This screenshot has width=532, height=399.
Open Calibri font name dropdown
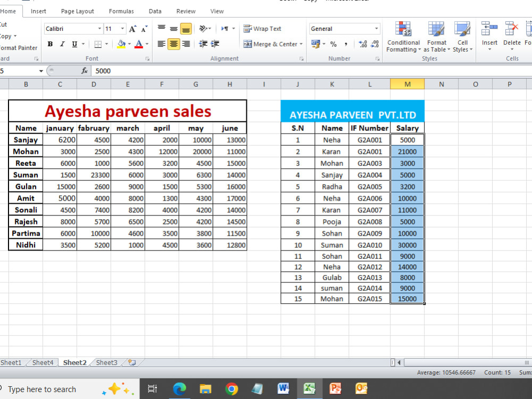[99, 29]
